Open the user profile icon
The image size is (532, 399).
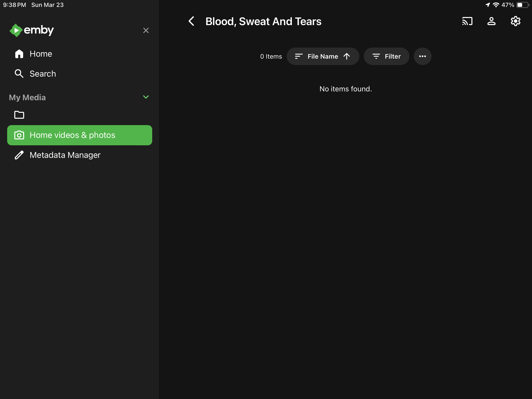[x=491, y=21]
